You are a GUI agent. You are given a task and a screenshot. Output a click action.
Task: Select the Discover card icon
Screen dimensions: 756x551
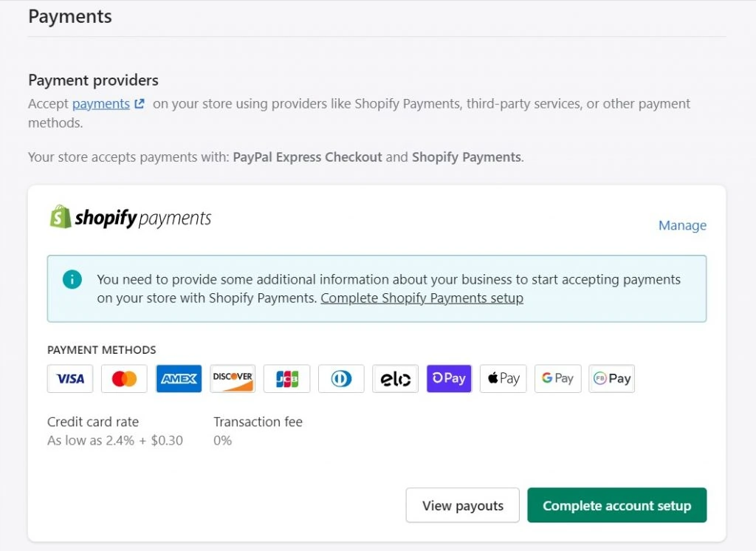click(233, 378)
